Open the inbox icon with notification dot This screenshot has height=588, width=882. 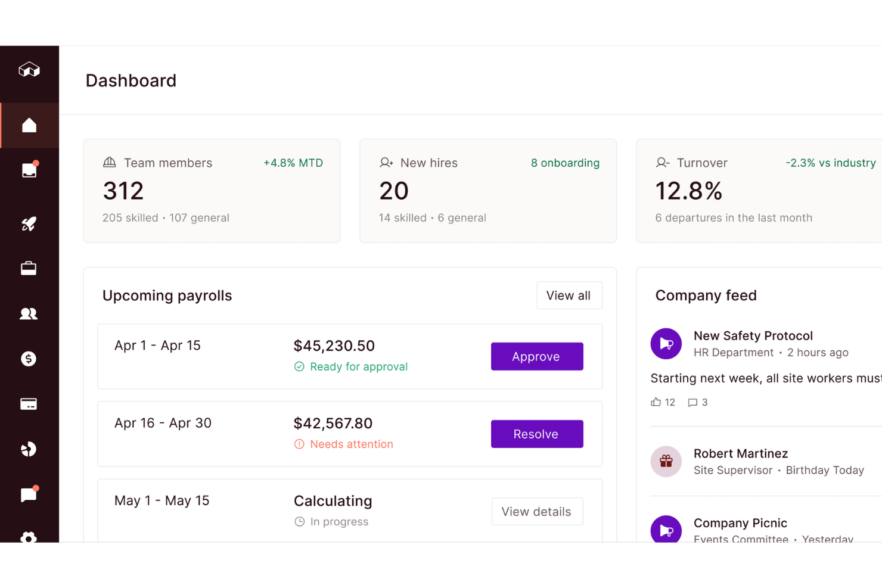tap(29, 170)
